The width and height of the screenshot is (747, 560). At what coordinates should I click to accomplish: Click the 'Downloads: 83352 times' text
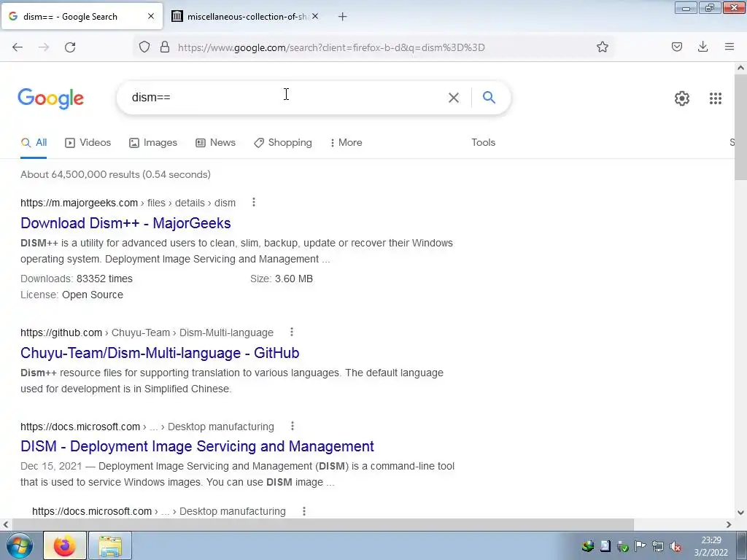(76, 279)
